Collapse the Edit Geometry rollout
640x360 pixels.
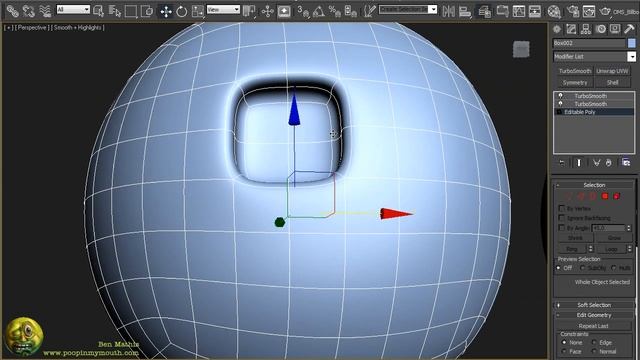pos(594,315)
